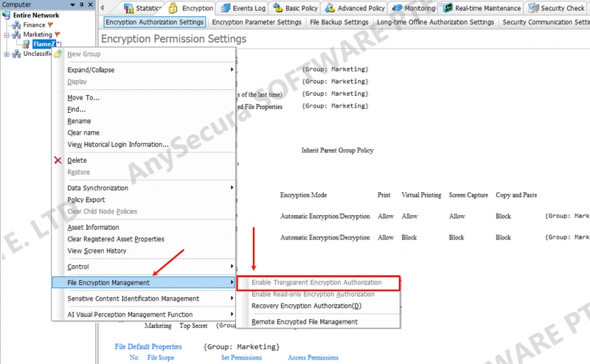Click the Encryption Mode column header

click(303, 195)
